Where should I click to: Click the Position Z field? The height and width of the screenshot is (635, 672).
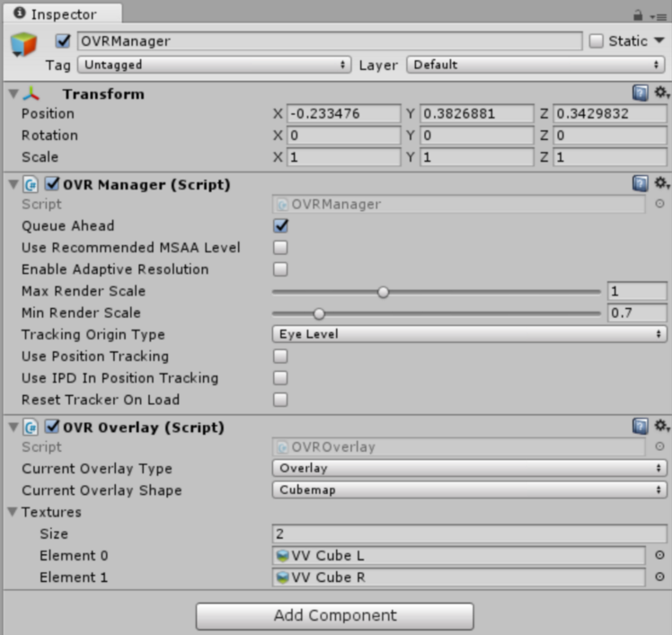pos(610,113)
